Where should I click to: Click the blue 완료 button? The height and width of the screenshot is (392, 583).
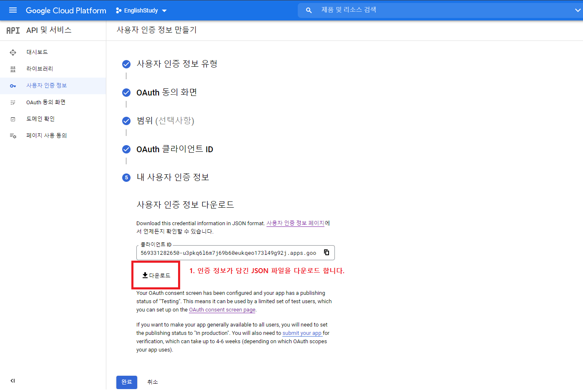(x=127, y=382)
